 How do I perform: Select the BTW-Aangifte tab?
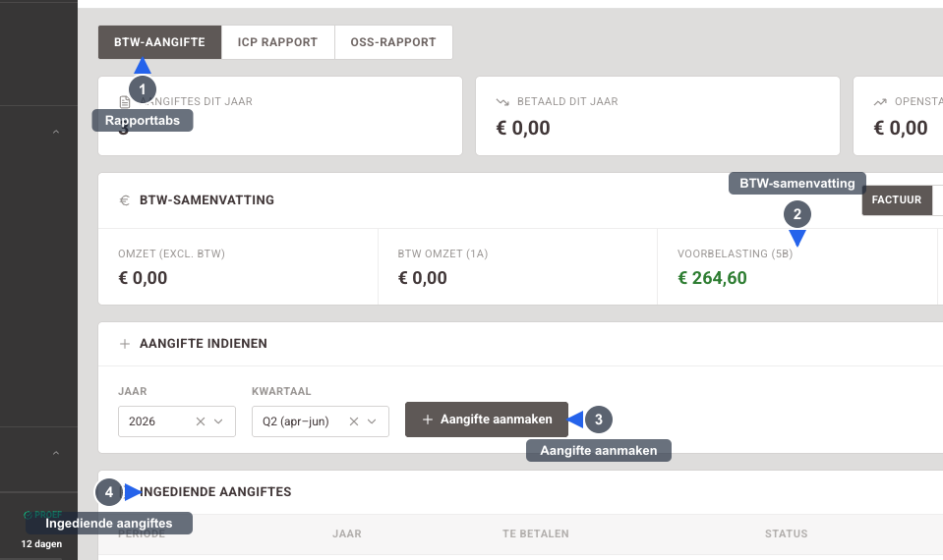click(159, 42)
